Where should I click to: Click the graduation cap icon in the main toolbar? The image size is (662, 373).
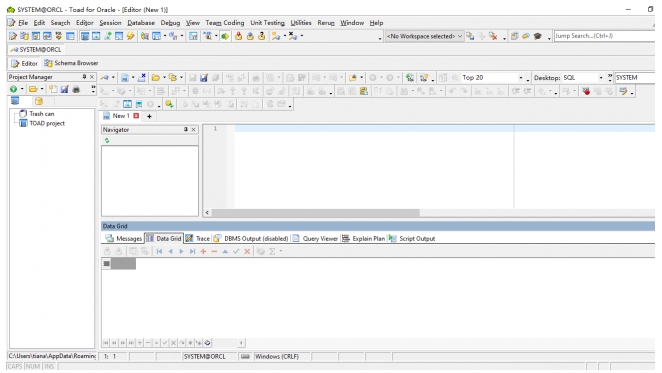pyautogui.click(x=537, y=36)
